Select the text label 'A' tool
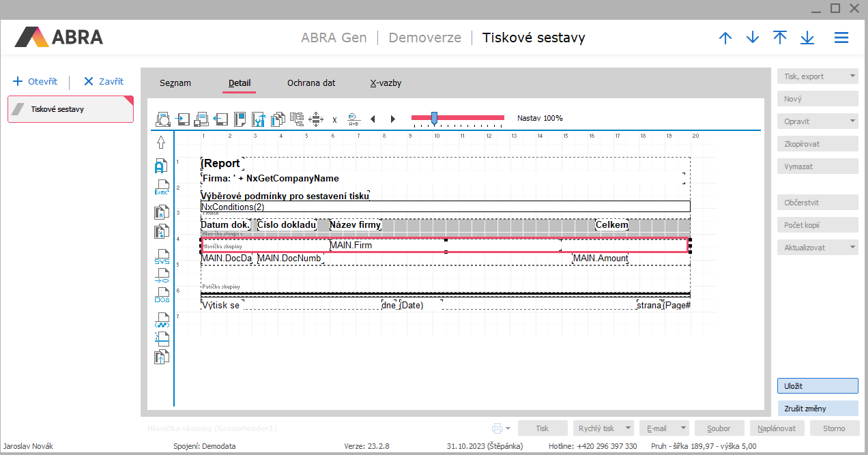This screenshot has width=868, height=455. [161, 166]
